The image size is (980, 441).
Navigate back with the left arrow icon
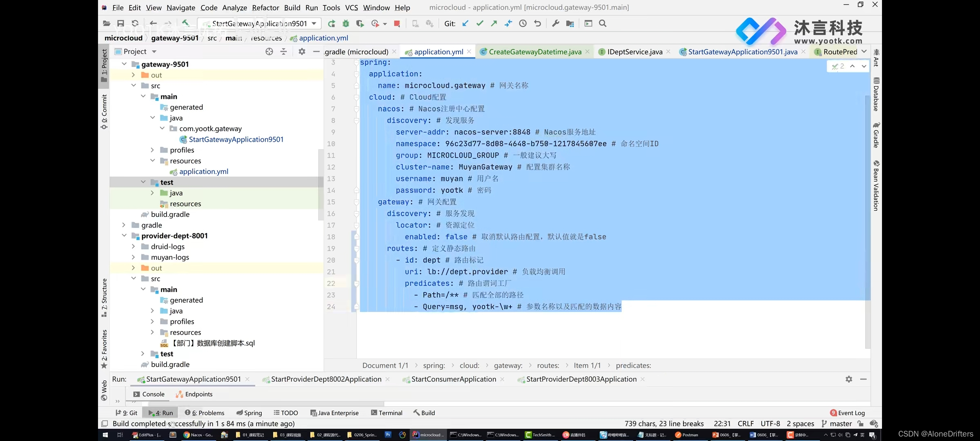pos(153,24)
